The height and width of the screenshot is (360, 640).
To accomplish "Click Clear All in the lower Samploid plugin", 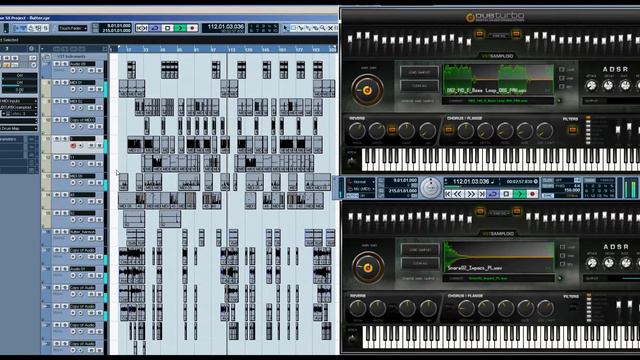I will point(420,263).
